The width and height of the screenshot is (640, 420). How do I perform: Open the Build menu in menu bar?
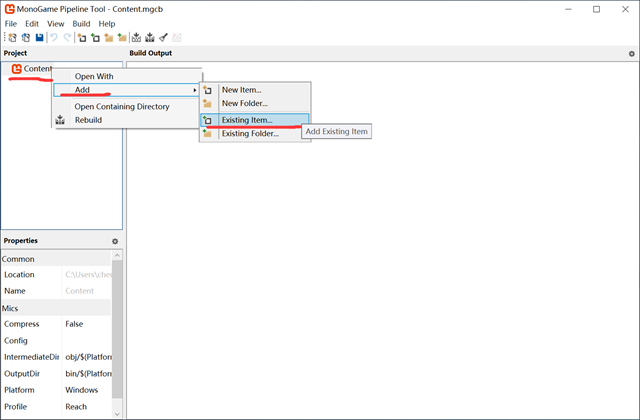click(81, 23)
